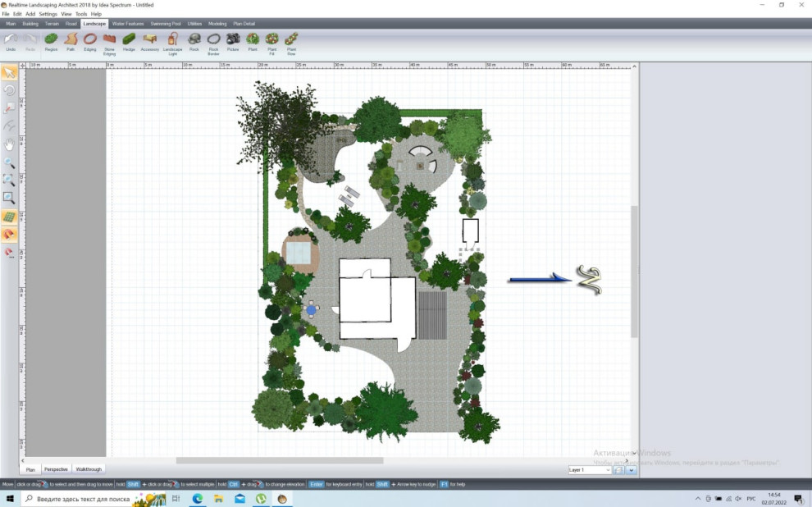Switch to the Water Features tab
812x507 pixels.
128,24
